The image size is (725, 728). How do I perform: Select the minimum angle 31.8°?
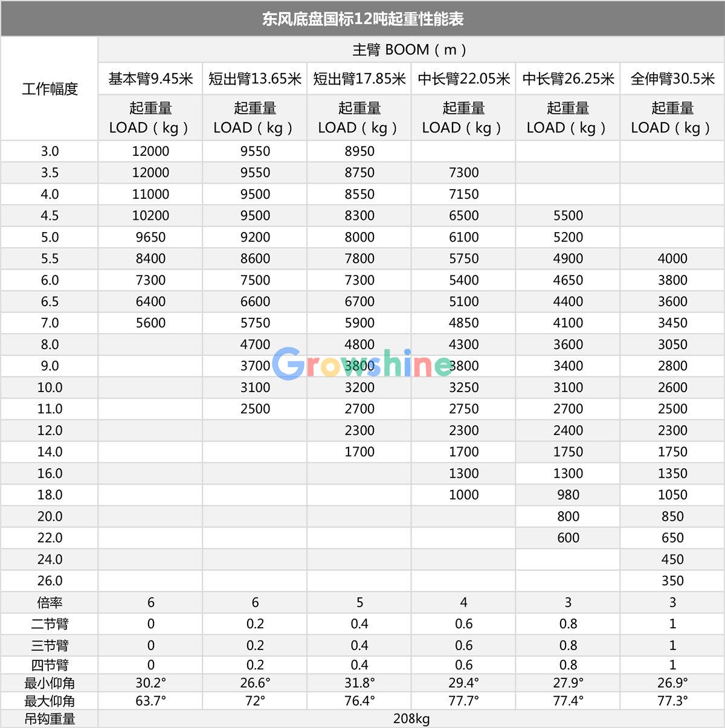[x=359, y=683]
